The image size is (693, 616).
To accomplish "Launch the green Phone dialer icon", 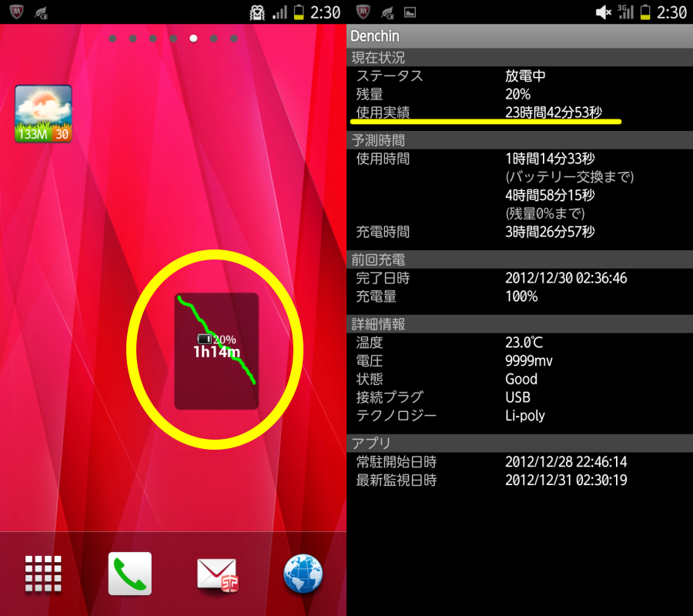I will point(130,573).
